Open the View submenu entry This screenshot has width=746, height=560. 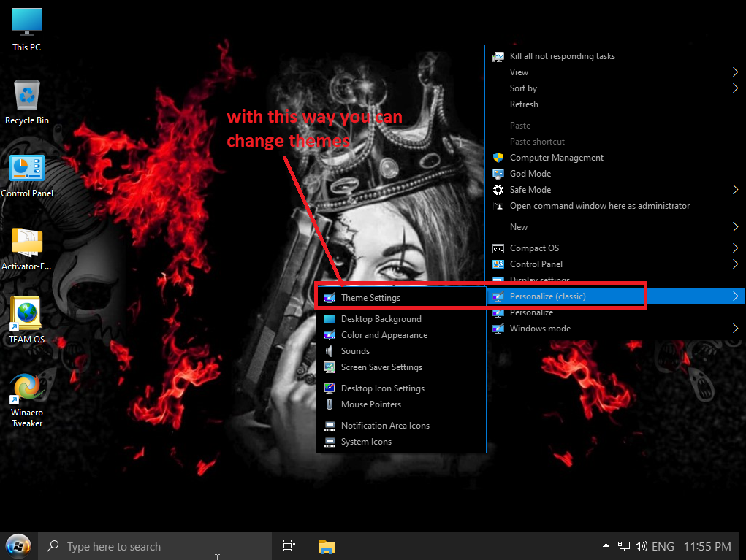click(x=615, y=72)
